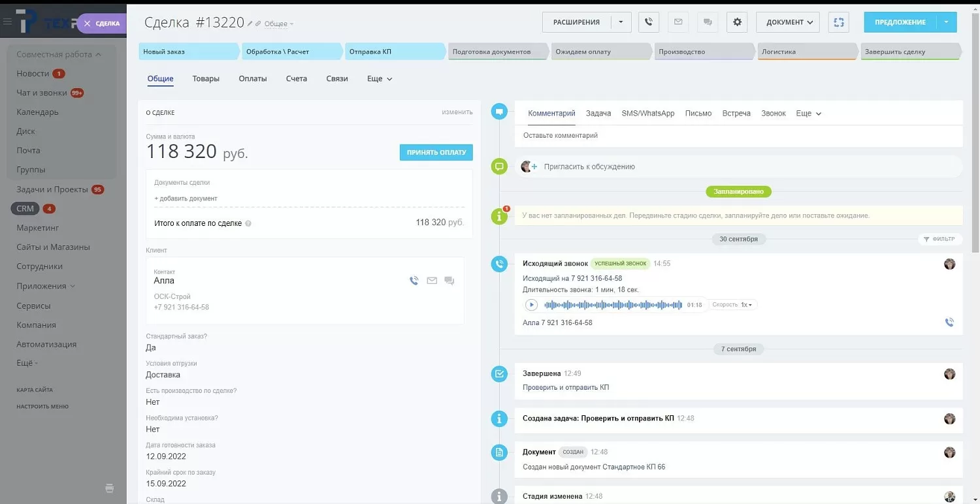Open the Задача tab in the timeline panel
Image resolution: width=980 pixels, height=504 pixels.
(598, 113)
